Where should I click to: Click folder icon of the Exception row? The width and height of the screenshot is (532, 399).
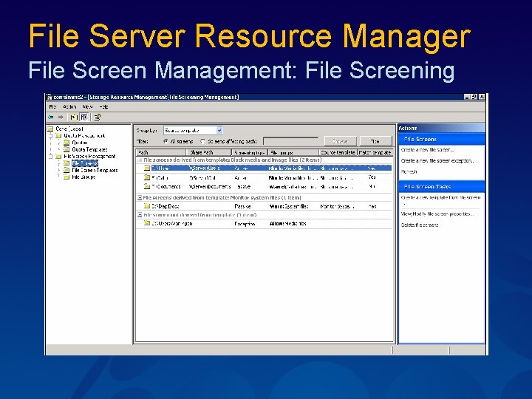pyautogui.click(x=147, y=223)
